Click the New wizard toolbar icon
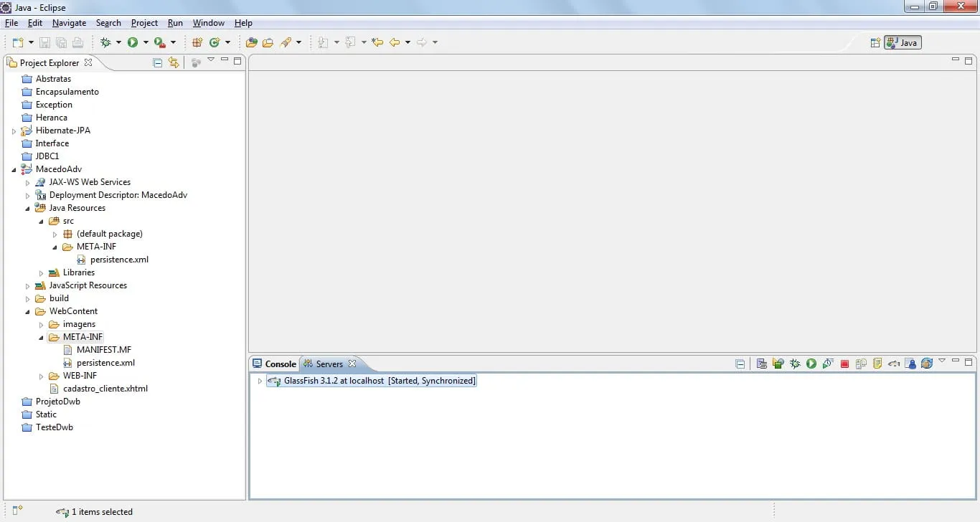Image resolution: width=980 pixels, height=522 pixels. pyautogui.click(x=18, y=43)
